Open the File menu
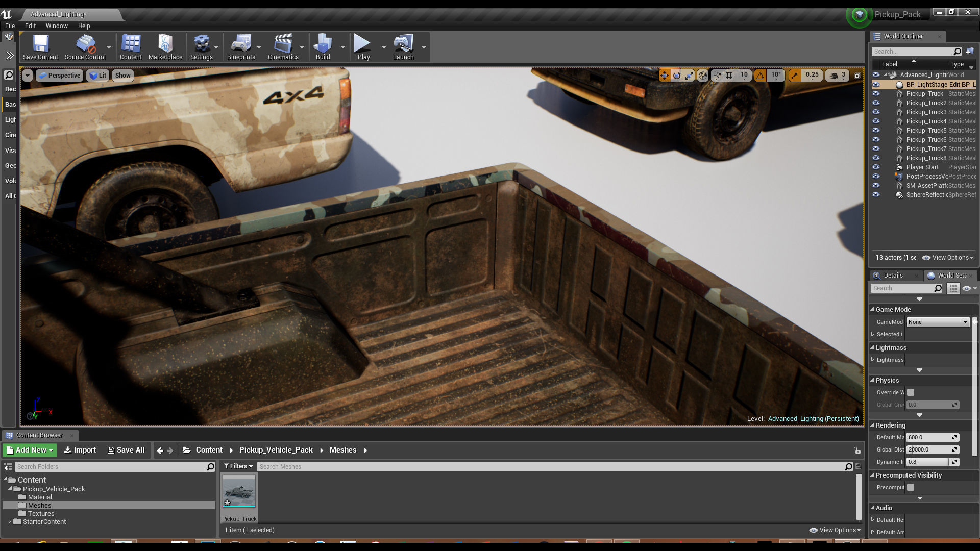 pyautogui.click(x=10, y=26)
